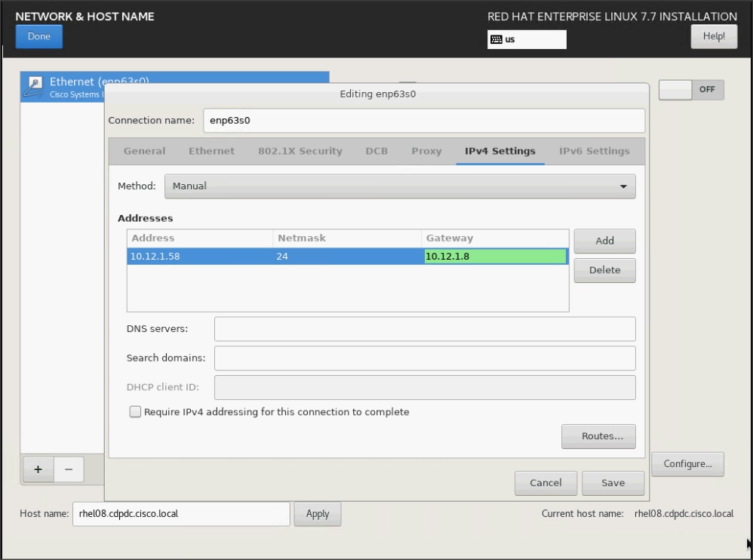
Task: Click the Ethernet network adapter icon
Action: [x=34, y=87]
